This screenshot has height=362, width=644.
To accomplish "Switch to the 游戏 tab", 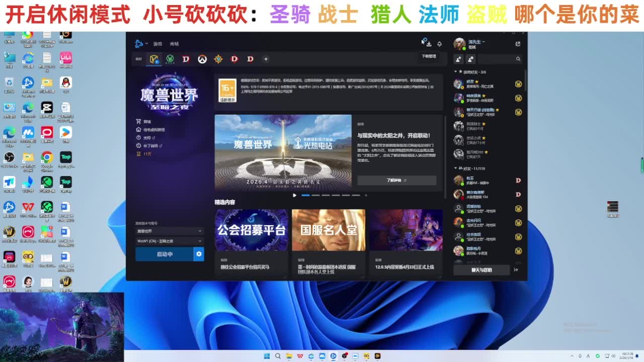I will (157, 44).
